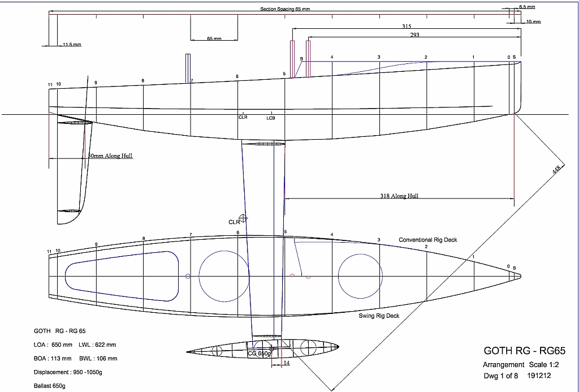Select the Arrangement Scale 1:2 label
The image size is (579, 392).
tap(521, 365)
